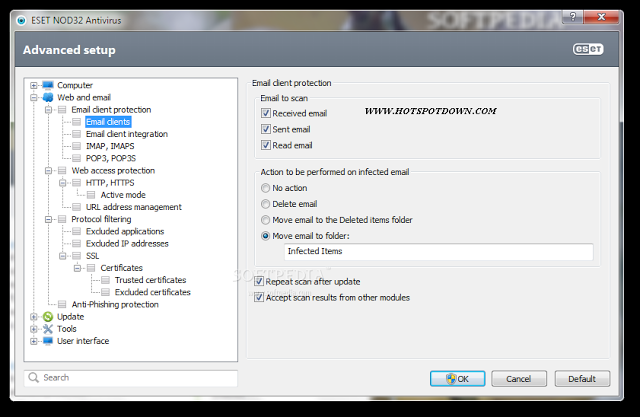Select Move email to folder radio button

click(x=265, y=236)
